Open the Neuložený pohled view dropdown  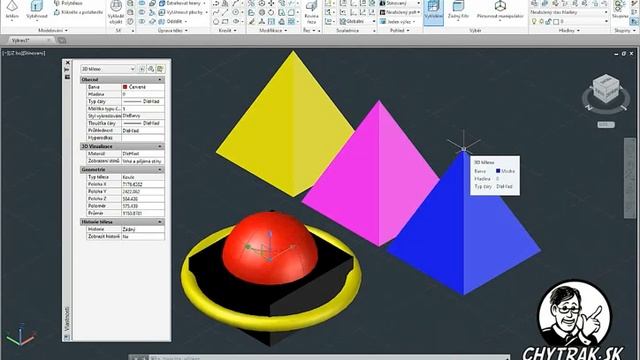pos(400,12)
